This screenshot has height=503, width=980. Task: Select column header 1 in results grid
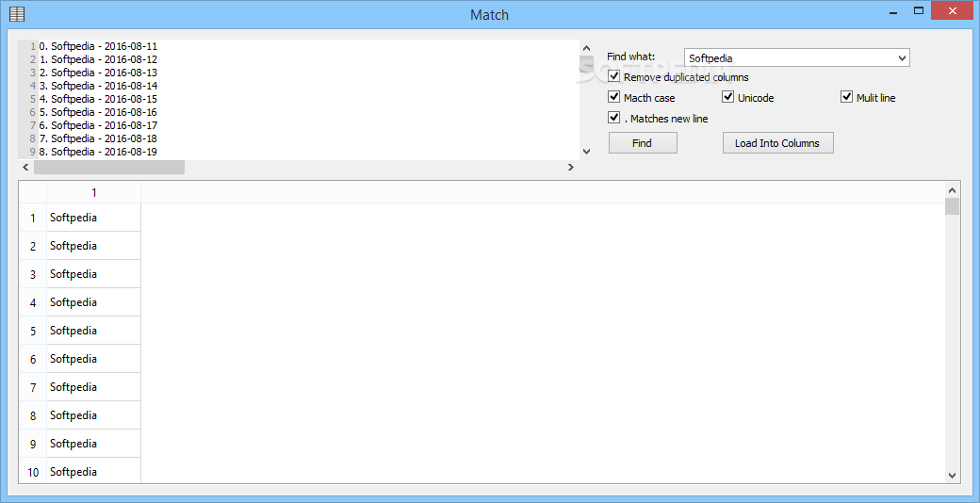coord(93,193)
